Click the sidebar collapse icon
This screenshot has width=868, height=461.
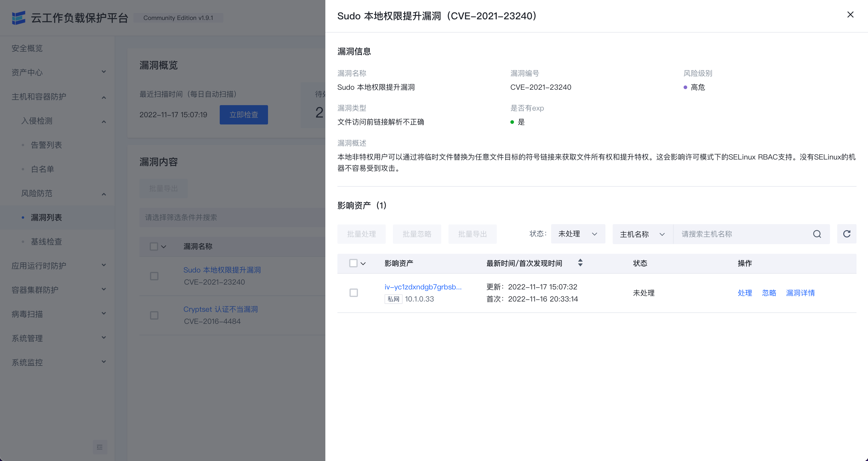(100, 447)
